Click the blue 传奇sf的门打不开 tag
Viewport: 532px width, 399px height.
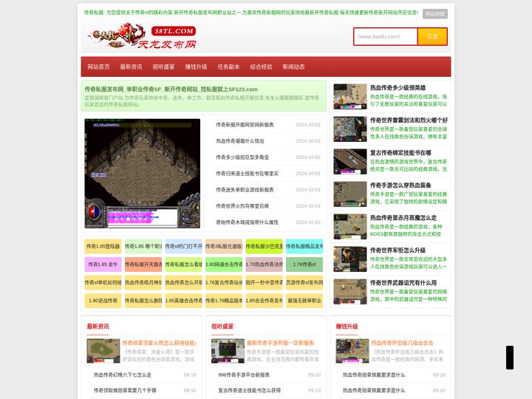183,246
